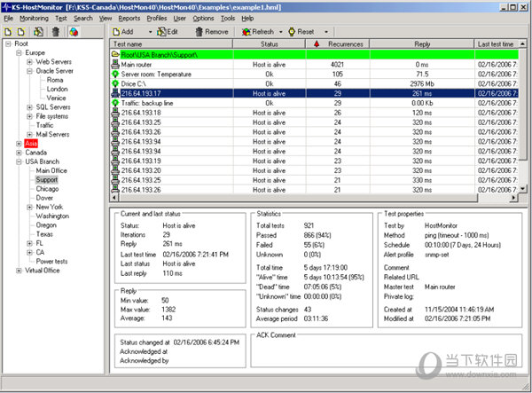Click the folder icon in the green path row
Image resolution: width=532 pixels, height=393 pixels.
tap(115, 55)
